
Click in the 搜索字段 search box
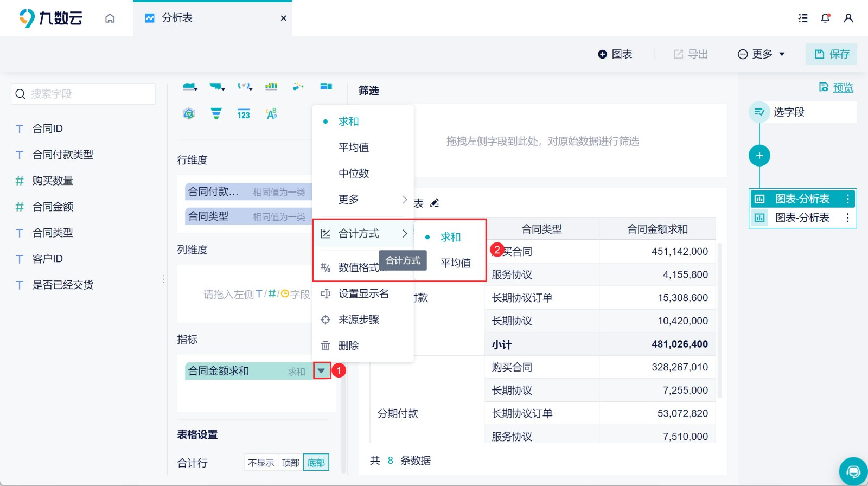click(83, 94)
